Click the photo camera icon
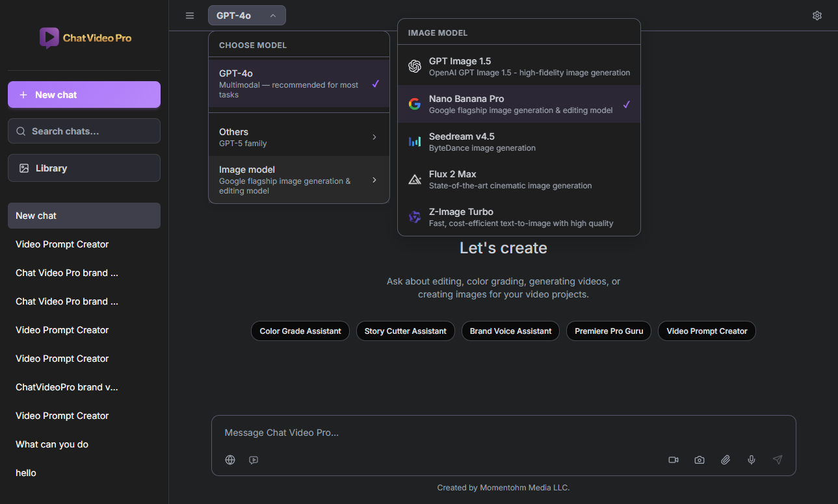The width and height of the screenshot is (838, 504). pyautogui.click(x=700, y=460)
